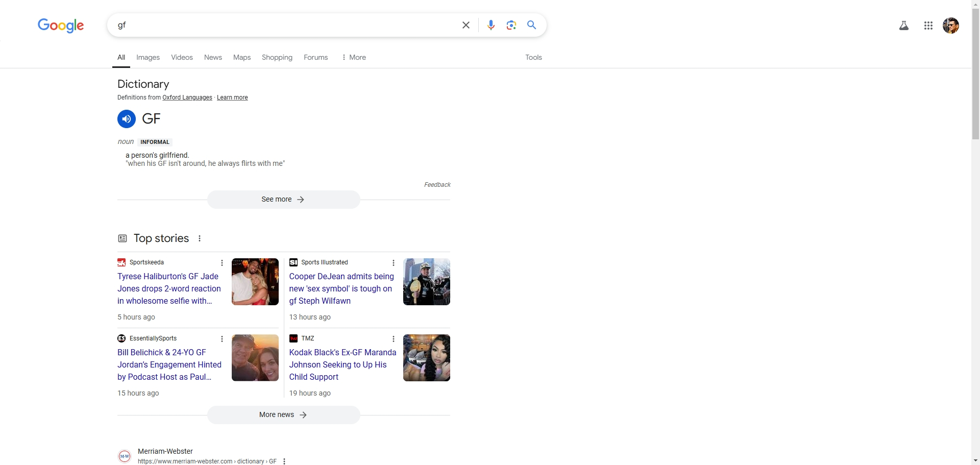
Task: Switch to the Forums tab
Action: (x=316, y=57)
